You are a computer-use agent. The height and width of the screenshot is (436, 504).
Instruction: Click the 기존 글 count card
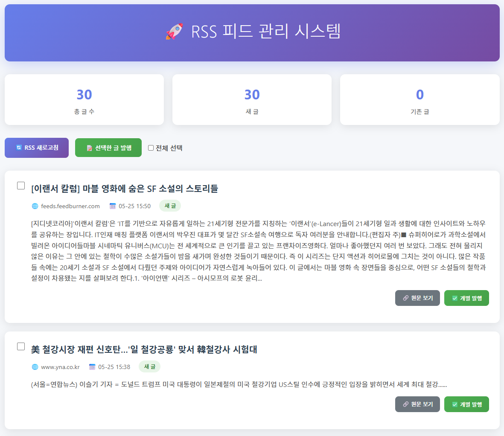coord(420,99)
